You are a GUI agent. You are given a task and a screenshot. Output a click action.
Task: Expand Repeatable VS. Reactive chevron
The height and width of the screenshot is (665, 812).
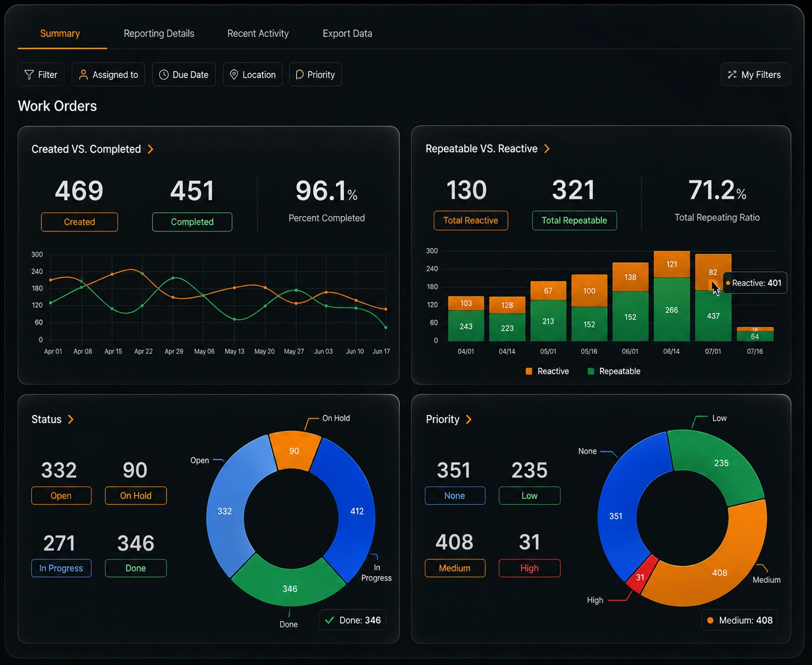coord(547,149)
